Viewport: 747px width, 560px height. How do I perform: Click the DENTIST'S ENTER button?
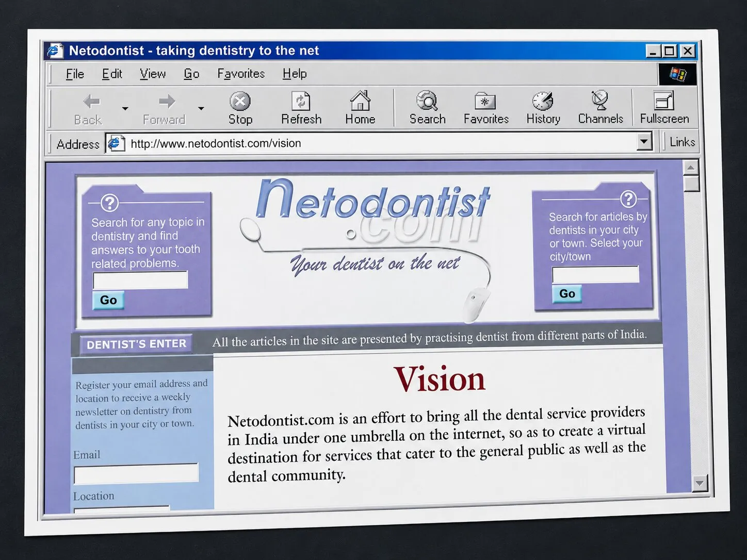[x=136, y=344]
